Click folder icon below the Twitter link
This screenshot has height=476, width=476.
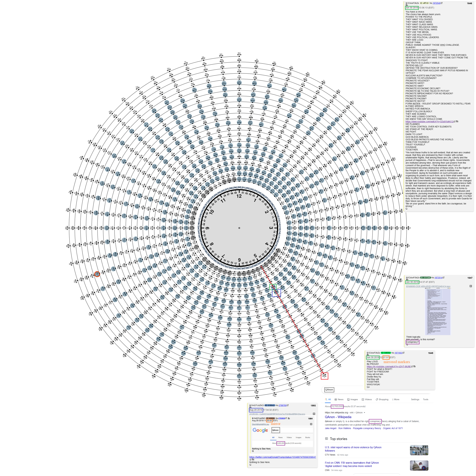(253, 460)
